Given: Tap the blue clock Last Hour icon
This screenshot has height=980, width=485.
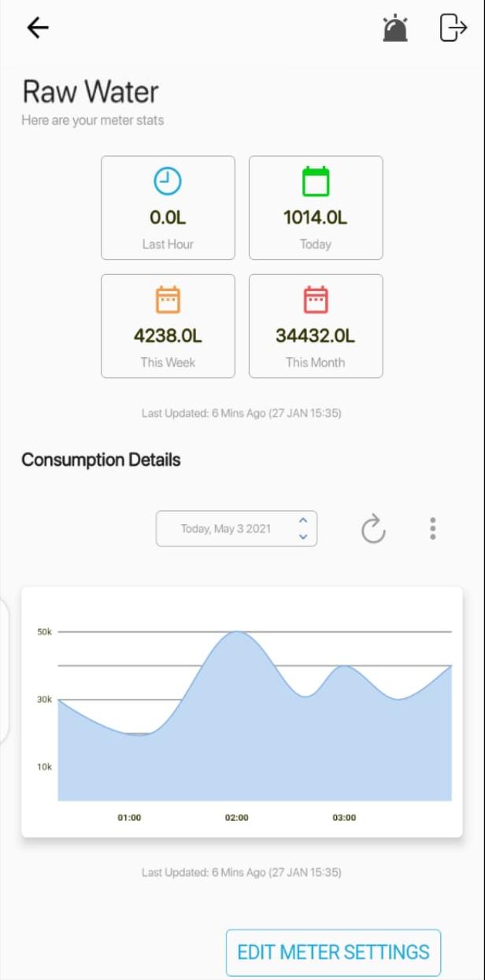Looking at the screenshot, I should [168, 181].
